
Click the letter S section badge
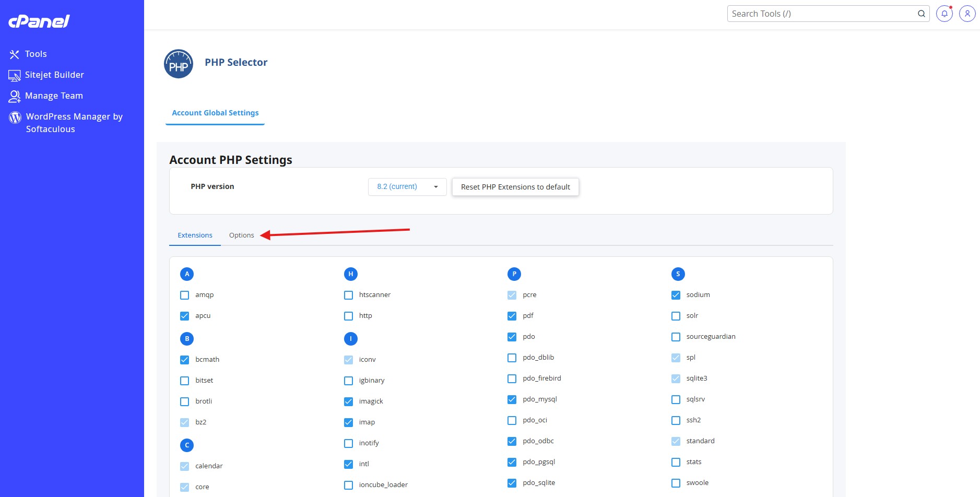pyautogui.click(x=678, y=274)
